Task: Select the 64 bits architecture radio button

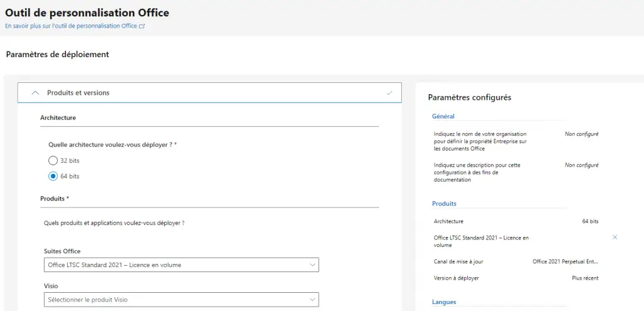Action: click(53, 177)
